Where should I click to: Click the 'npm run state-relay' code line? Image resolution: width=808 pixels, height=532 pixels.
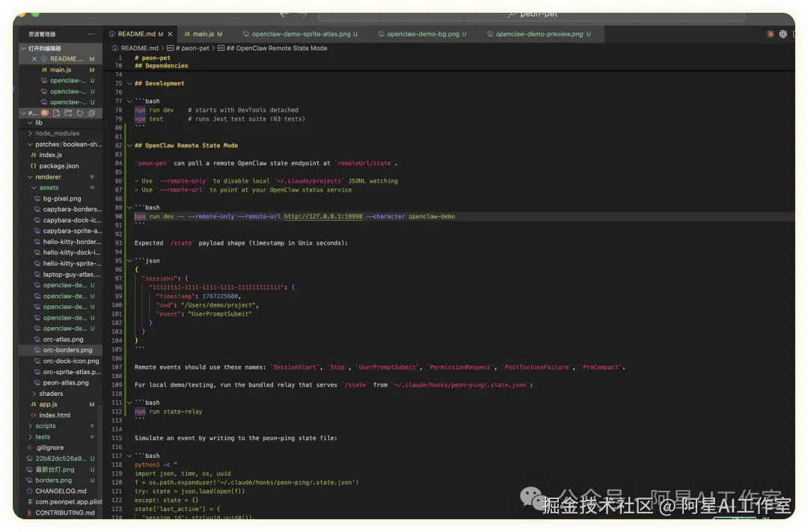tap(168, 412)
